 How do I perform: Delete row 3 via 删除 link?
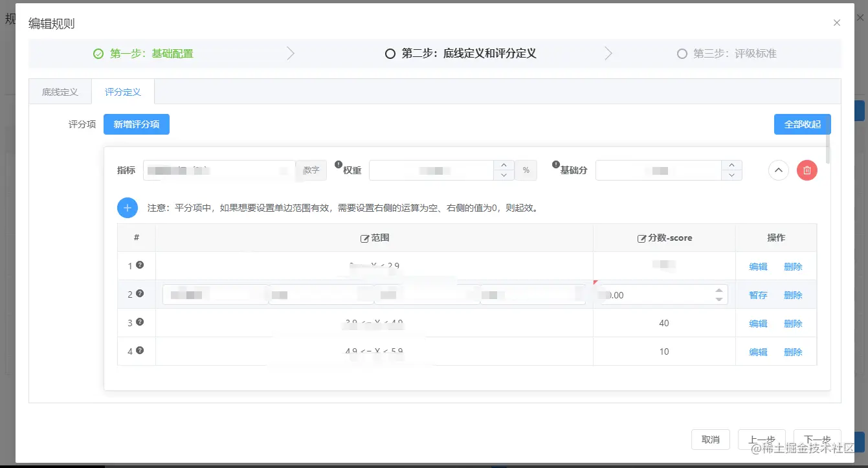coord(793,324)
